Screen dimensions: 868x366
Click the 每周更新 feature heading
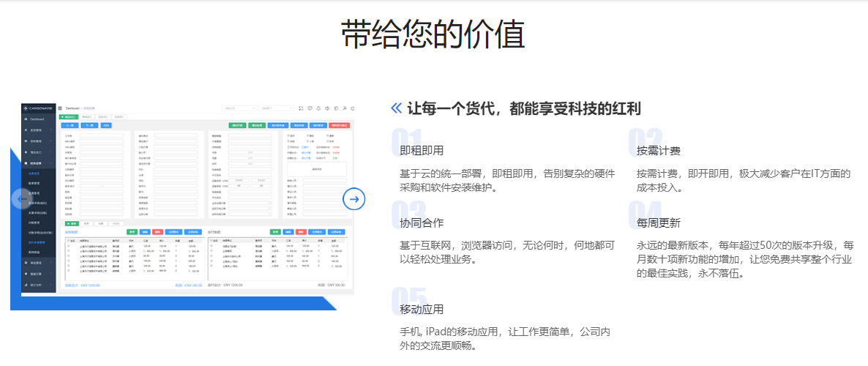[x=658, y=223]
